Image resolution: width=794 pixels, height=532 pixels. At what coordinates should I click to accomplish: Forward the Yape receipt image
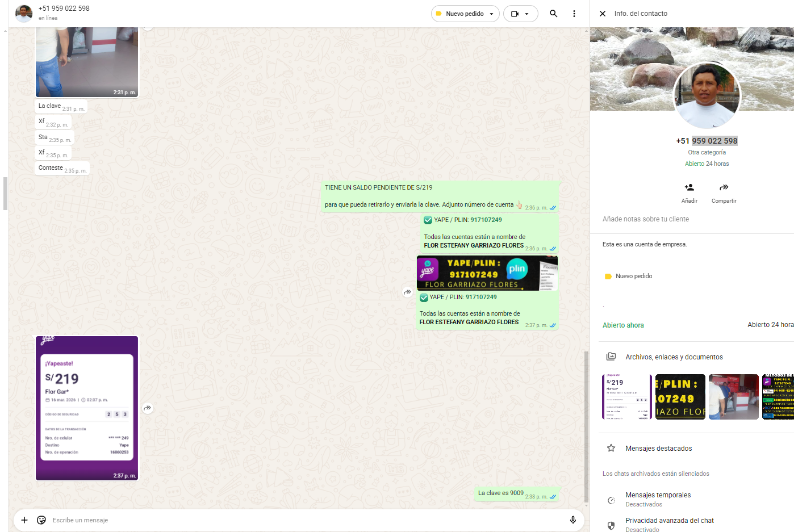[x=148, y=408]
